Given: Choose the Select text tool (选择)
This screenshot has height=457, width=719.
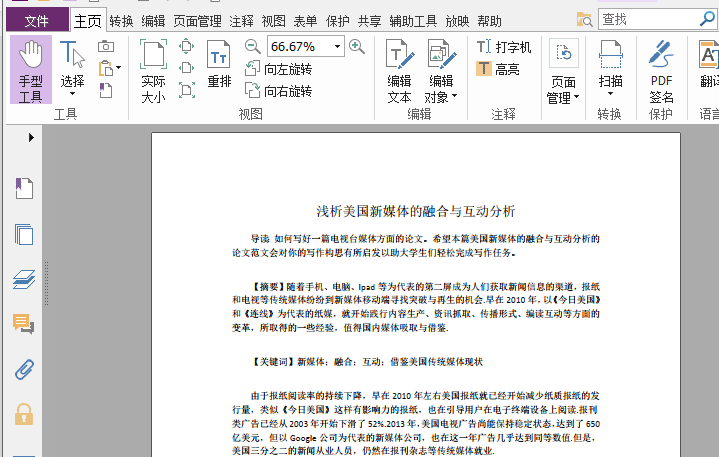Looking at the screenshot, I should (x=72, y=68).
